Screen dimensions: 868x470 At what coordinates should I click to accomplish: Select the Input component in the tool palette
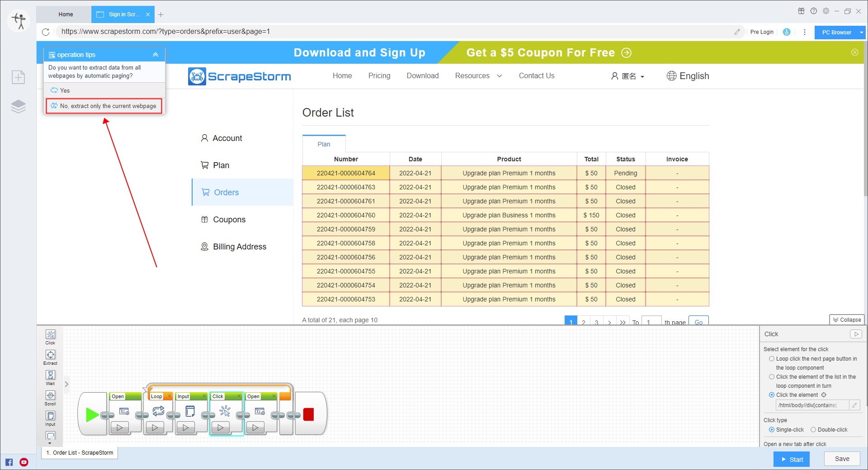pyautogui.click(x=50, y=418)
